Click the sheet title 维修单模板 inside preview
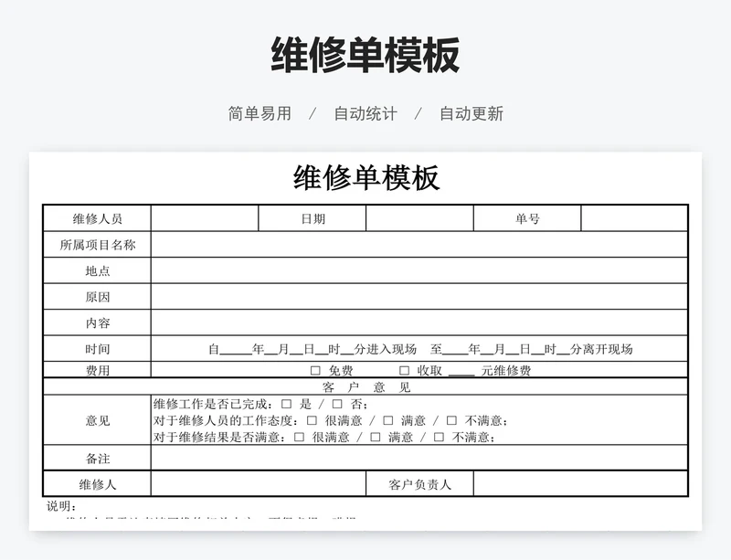 (366, 177)
